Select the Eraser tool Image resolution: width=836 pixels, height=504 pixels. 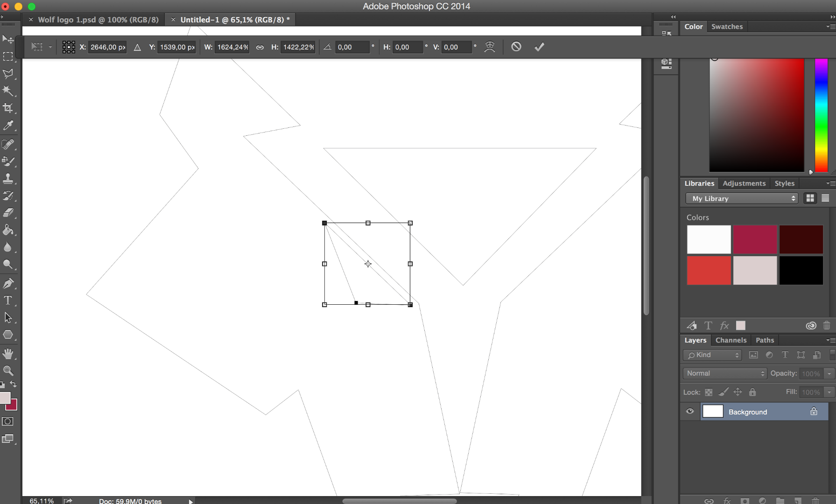point(8,213)
